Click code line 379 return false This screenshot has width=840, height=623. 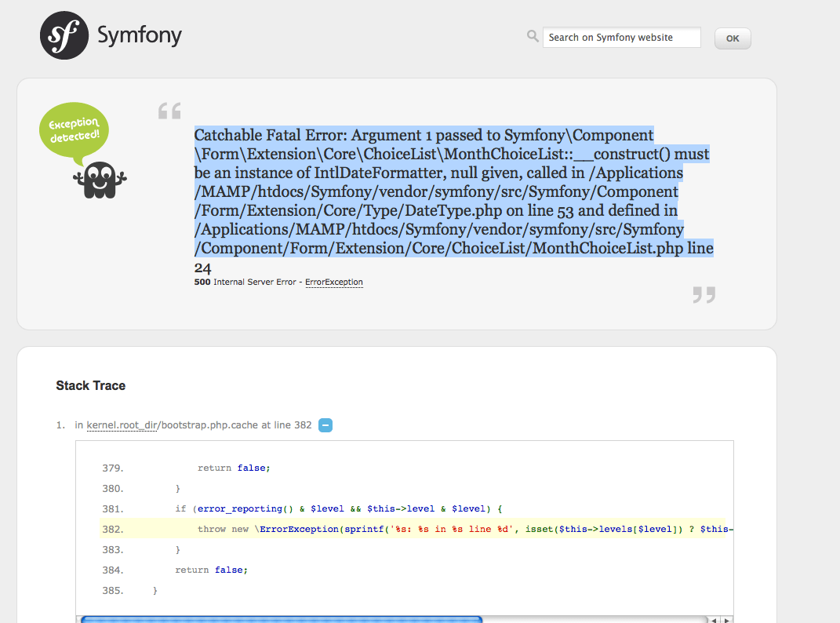point(234,468)
